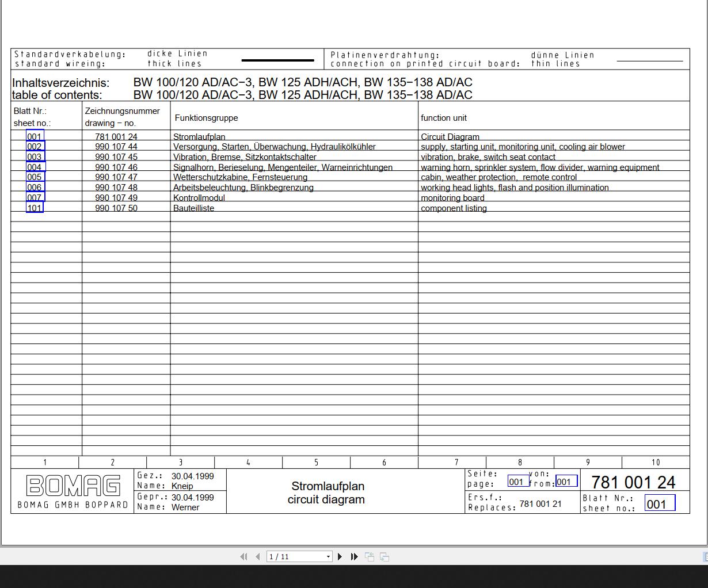
Task: Open sheet 001 link for Stromlaufplan
Action: 35,136
